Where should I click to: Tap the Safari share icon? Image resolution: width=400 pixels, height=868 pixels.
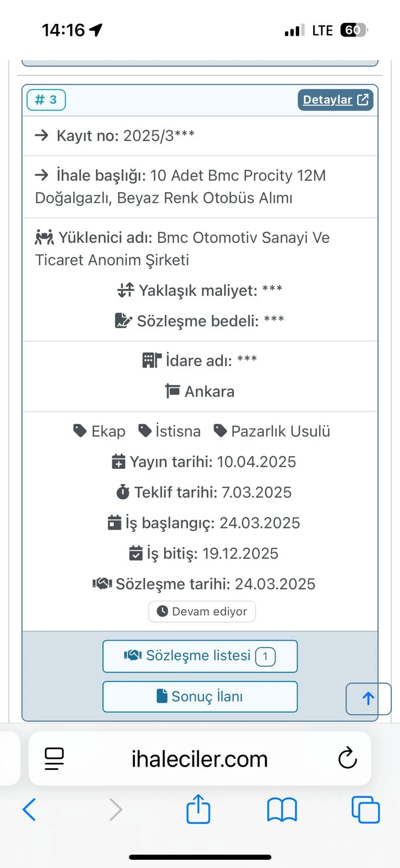click(198, 809)
